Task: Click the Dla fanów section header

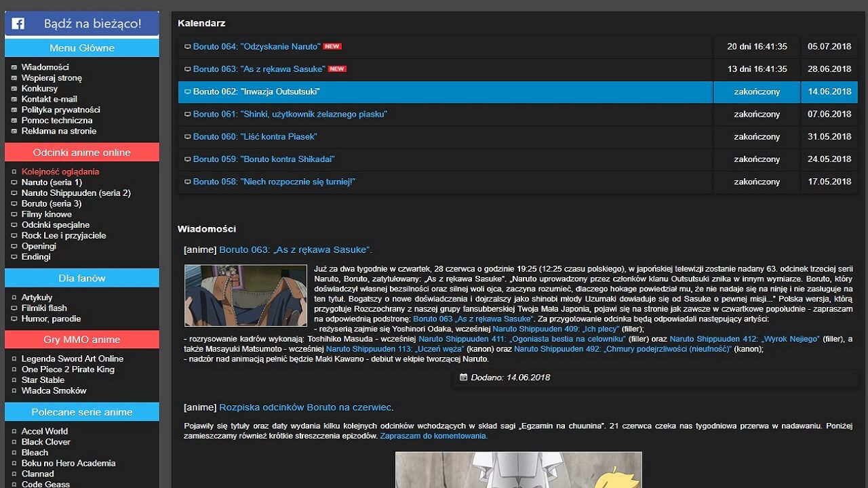Action: [82, 278]
